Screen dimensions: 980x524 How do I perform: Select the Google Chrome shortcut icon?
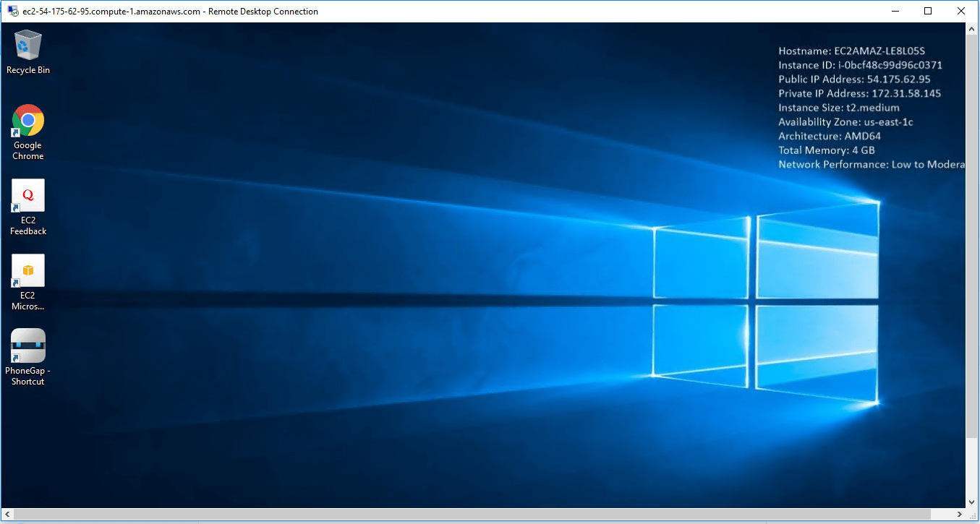[27, 120]
